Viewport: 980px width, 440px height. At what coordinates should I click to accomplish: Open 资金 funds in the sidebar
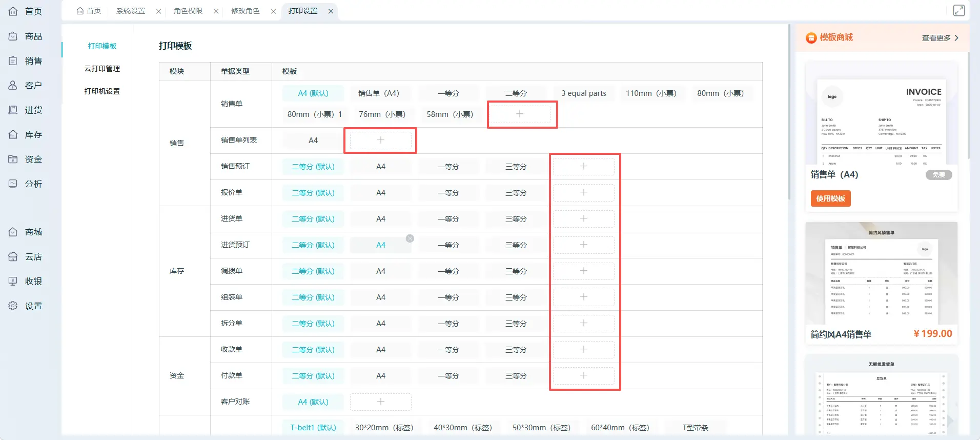point(13,159)
